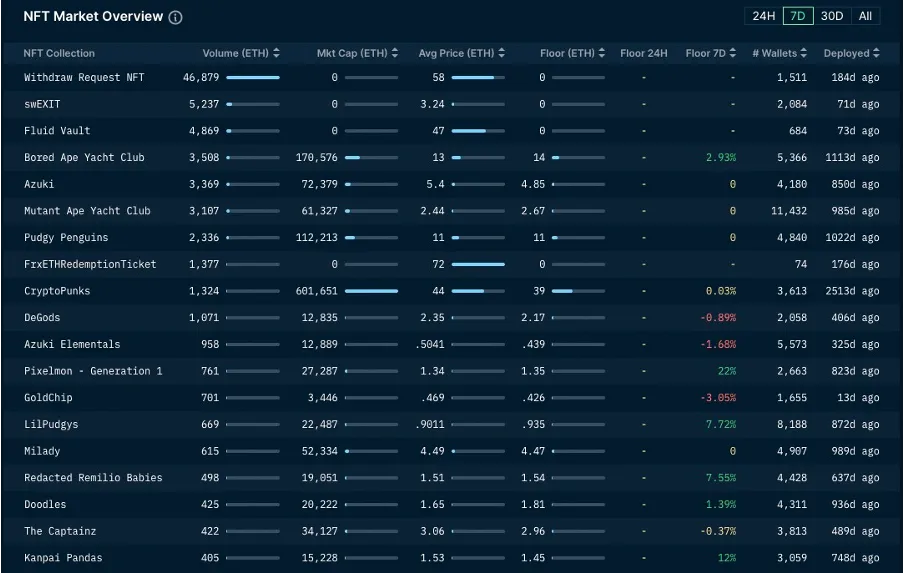Sort by Avg Price (ETH) arrow icon

tap(502, 53)
